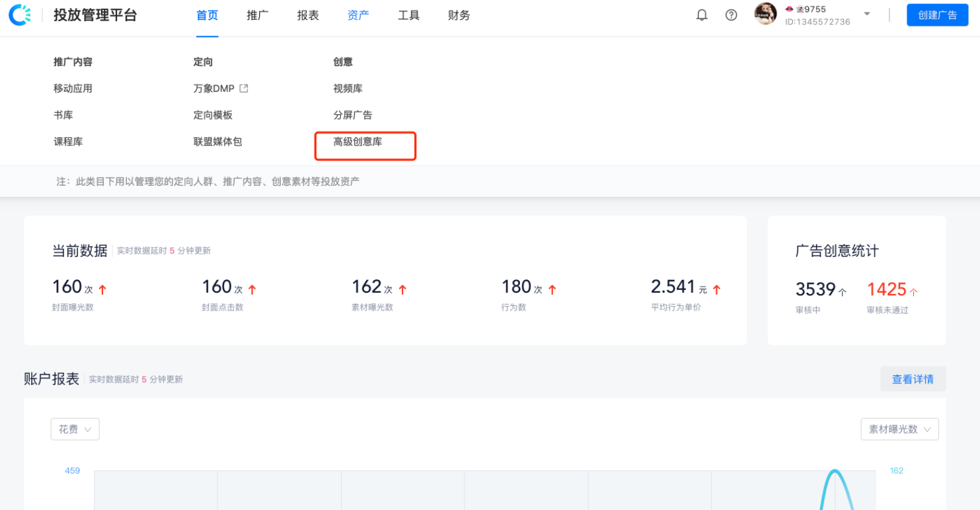Open the 花费 metric dropdown

click(x=75, y=429)
